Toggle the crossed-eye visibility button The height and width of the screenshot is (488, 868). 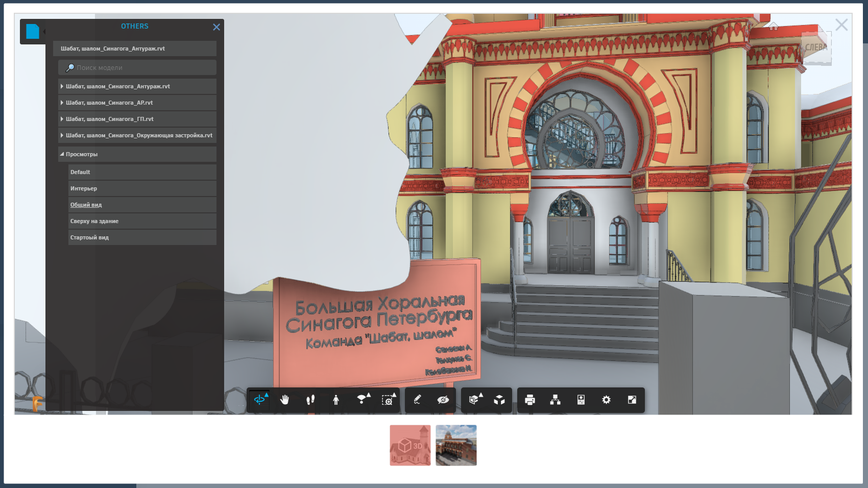[x=443, y=400]
